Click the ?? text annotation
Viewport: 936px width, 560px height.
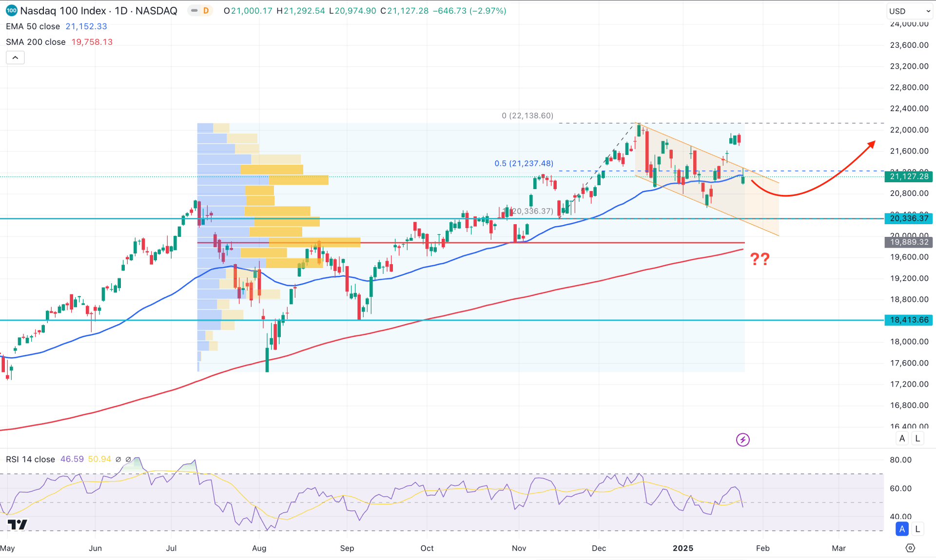point(760,259)
